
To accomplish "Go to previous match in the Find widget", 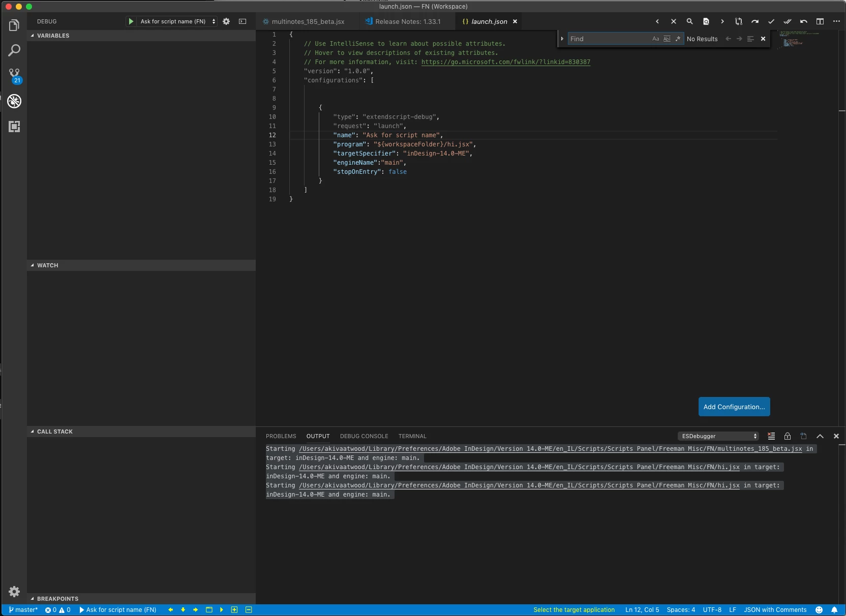I will (x=728, y=39).
